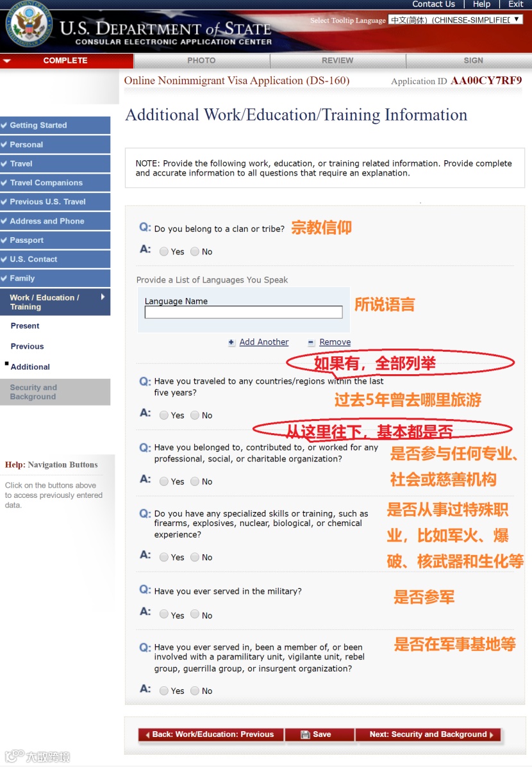The image size is (532, 767).
Task: Switch to the PHOTO tab
Action: point(202,61)
